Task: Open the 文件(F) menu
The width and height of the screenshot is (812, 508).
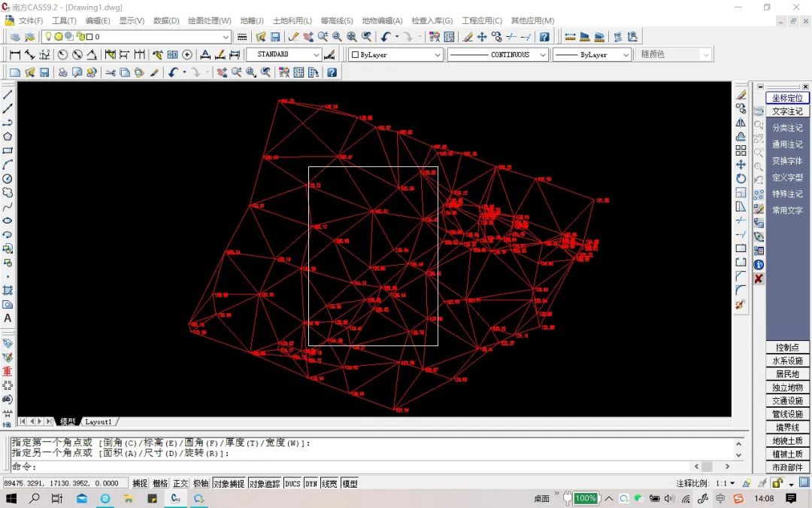Action: 31,21
